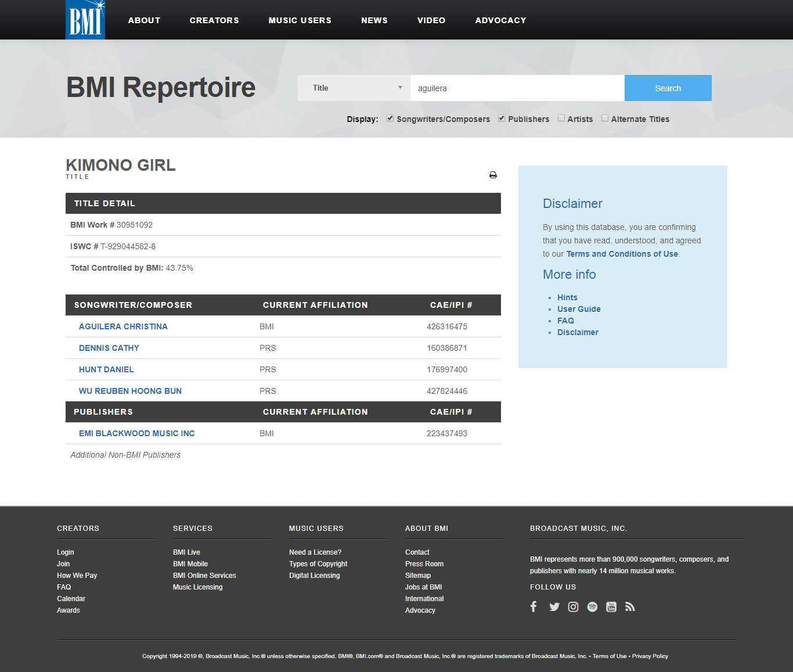Screen dimensions: 793x672
Task: Open BMI's Facebook page icon
Action: click(x=534, y=607)
